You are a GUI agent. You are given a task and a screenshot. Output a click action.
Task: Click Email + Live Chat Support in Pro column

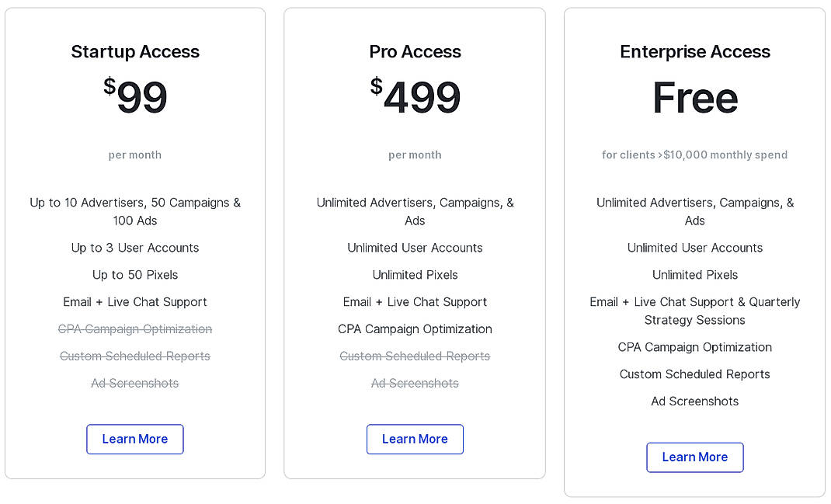pyautogui.click(x=415, y=301)
